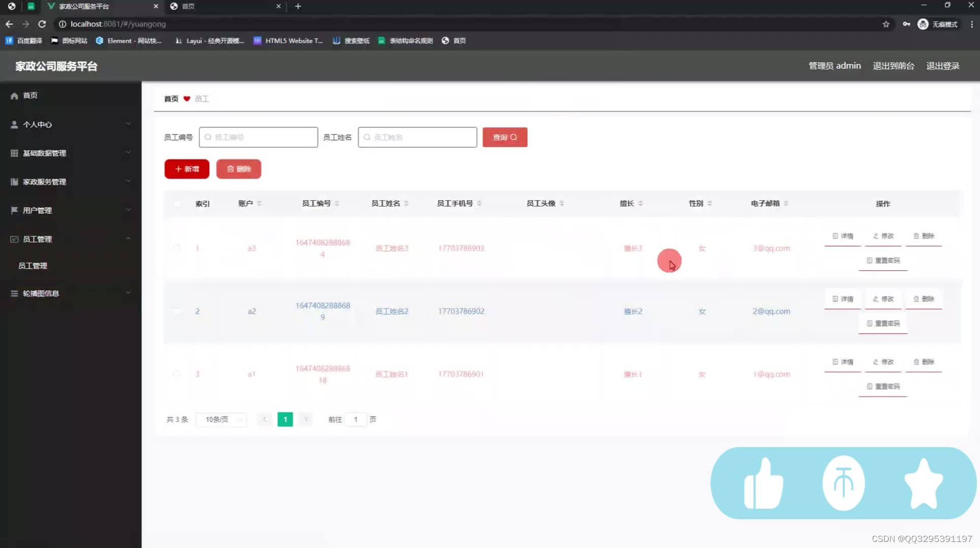
Task: Click 删除 for employee a2 row
Action: [x=924, y=299]
